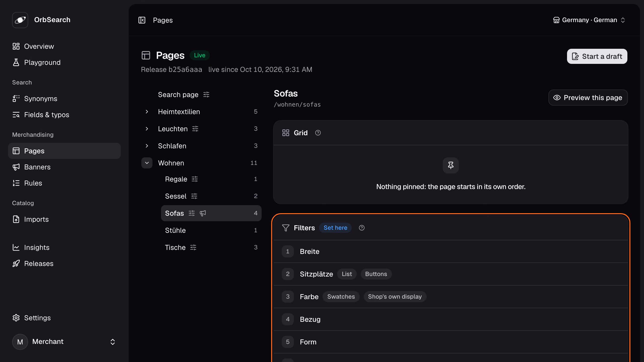The height and width of the screenshot is (362, 644).
Task: Click the Start a draft button
Action: tap(597, 56)
